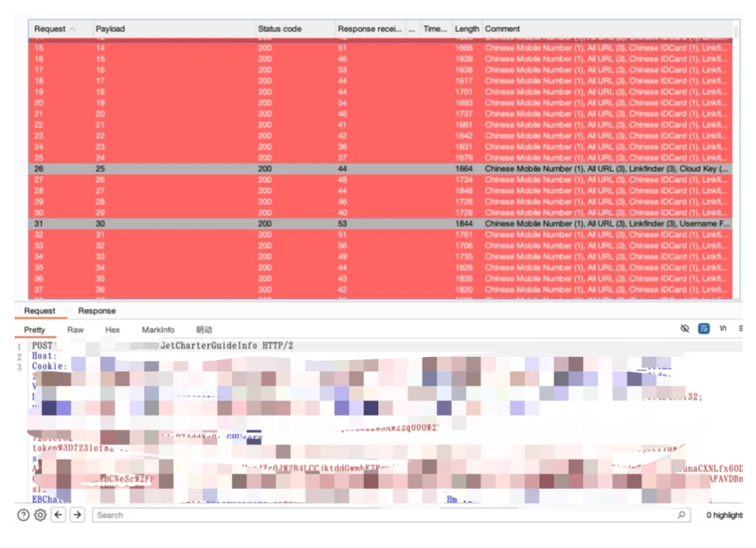This screenshot has height=548, width=756.
Task: Toggle the blue word-wrap button in editor
Action: 704,329
